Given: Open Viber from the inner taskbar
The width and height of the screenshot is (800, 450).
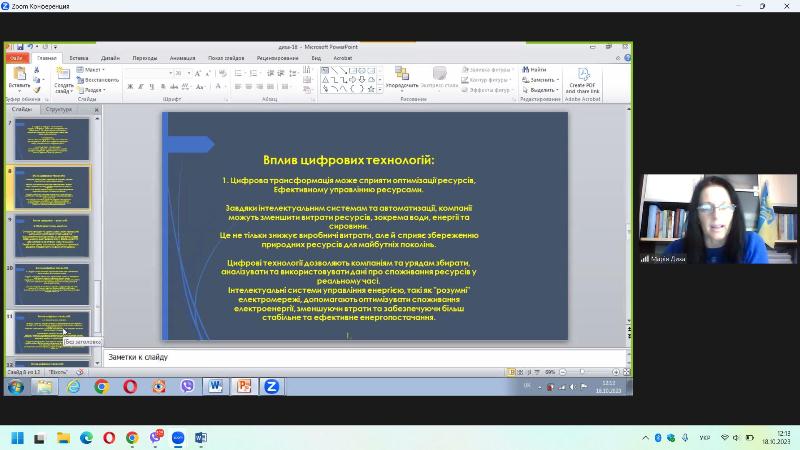Looking at the screenshot, I should click(187, 386).
